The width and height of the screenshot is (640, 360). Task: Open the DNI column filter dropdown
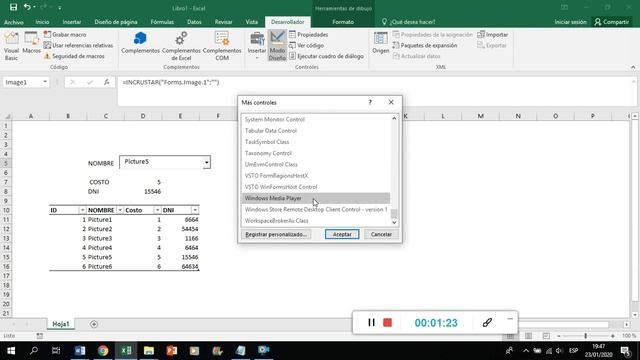(195, 210)
